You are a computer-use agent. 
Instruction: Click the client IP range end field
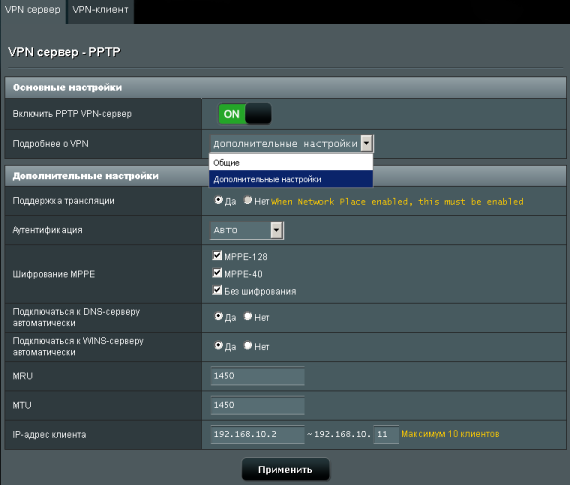point(386,434)
